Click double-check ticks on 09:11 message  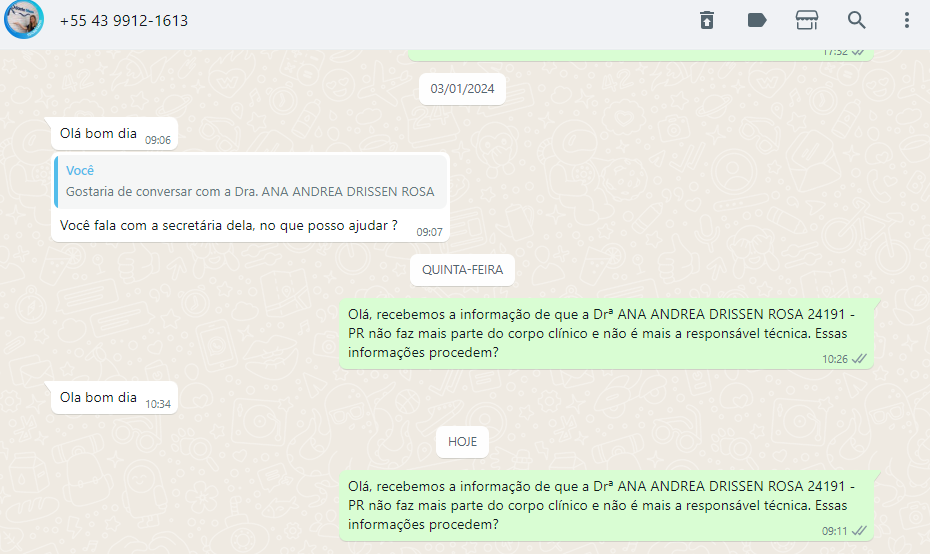pyautogui.click(x=859, y=531)
